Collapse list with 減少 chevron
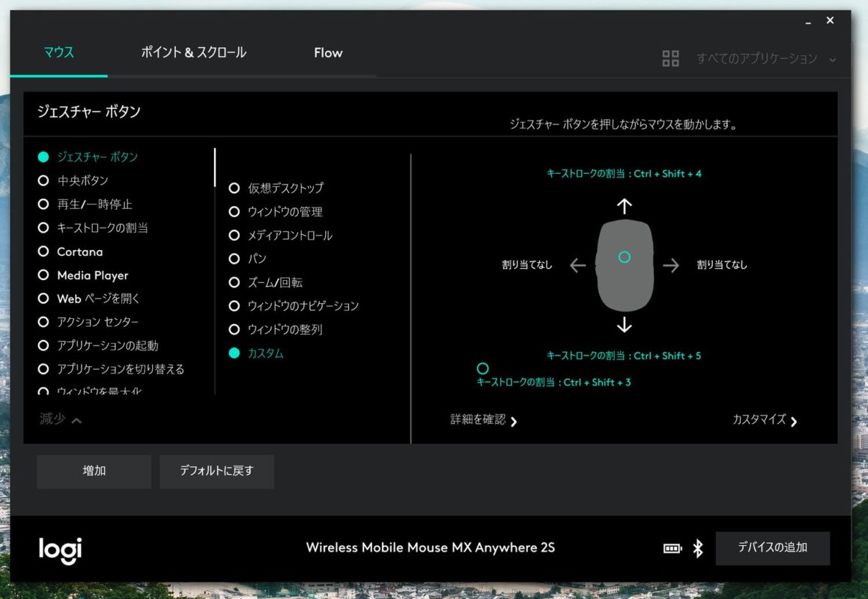This screenshot has width=868, height=599. point(61,419)
